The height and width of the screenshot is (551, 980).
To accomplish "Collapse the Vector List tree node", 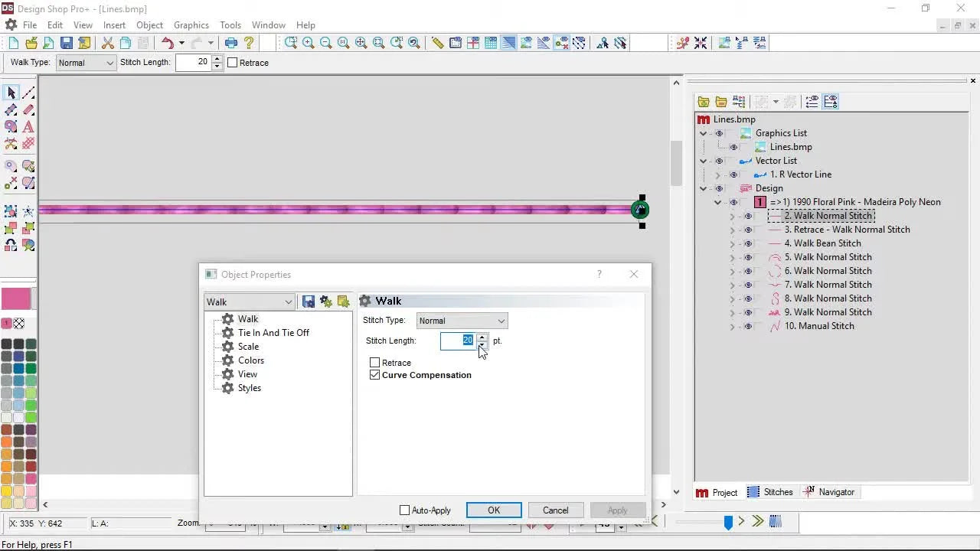I will click(x=703, y=161).
